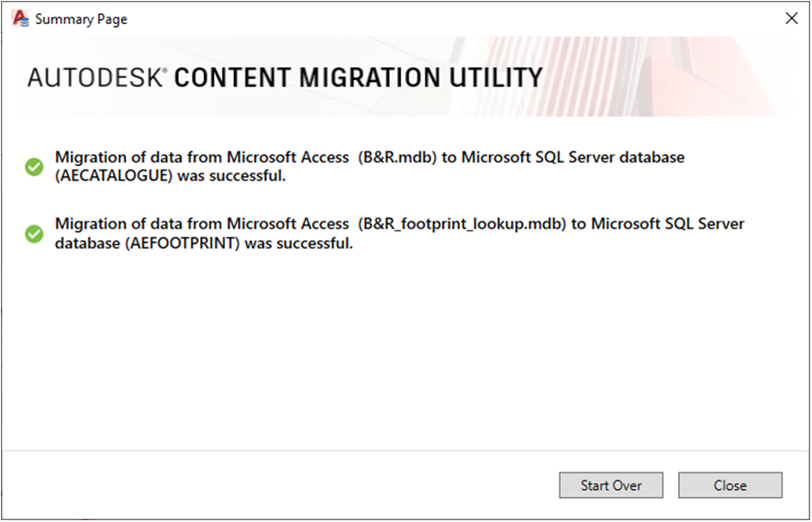Close the Summary Page window with X
Image resolution: width=812 pixels, height=522 pixels.
click(791, 17)
